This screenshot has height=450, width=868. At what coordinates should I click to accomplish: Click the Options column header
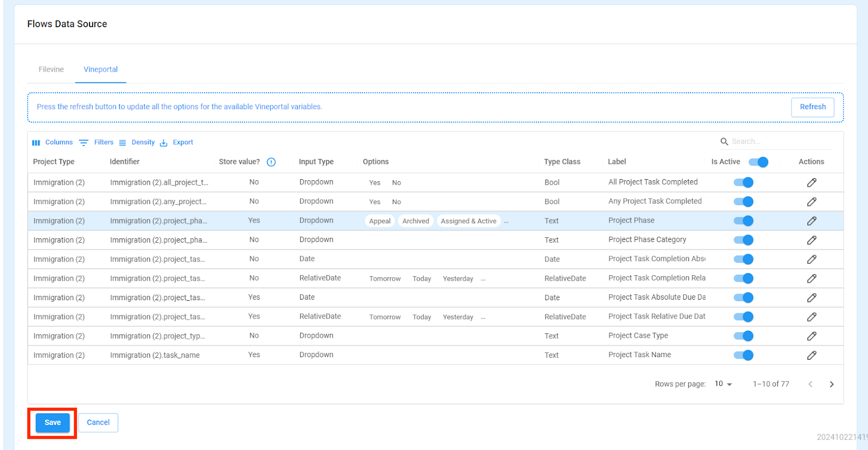coord(376,162)
